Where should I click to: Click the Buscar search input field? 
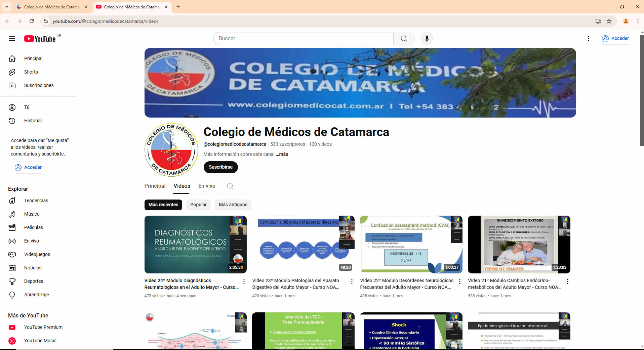[x=303, y=39]
